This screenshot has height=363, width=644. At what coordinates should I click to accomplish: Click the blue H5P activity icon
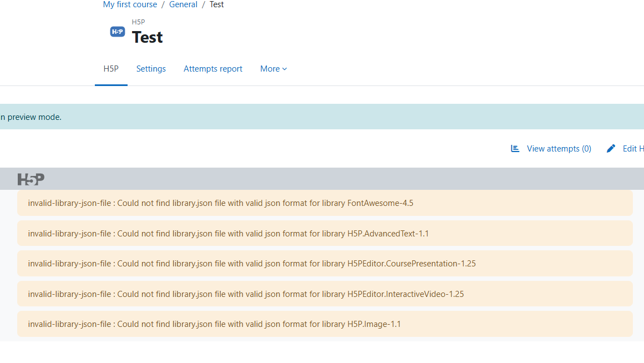click(118, 32)
